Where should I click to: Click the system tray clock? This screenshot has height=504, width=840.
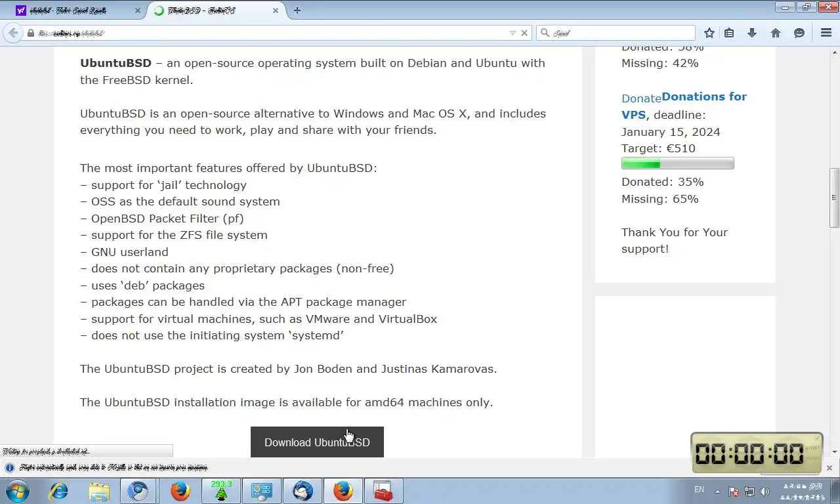pos(804,492)
